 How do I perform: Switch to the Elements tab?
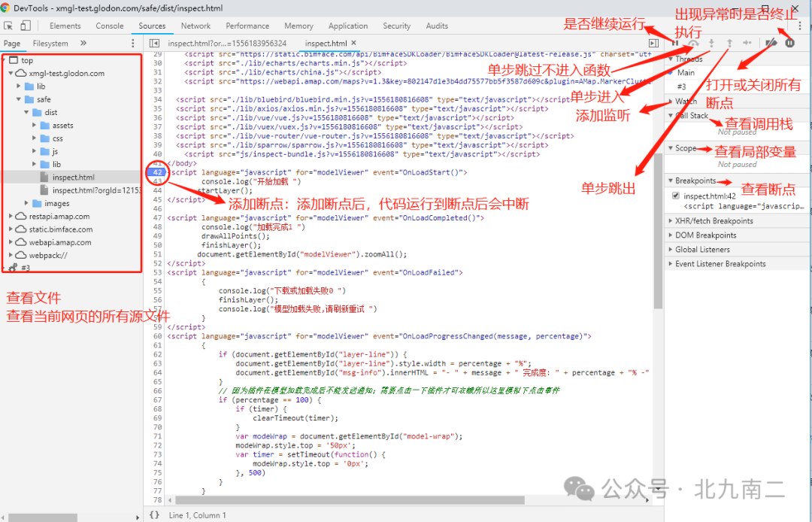coord(65,26)
